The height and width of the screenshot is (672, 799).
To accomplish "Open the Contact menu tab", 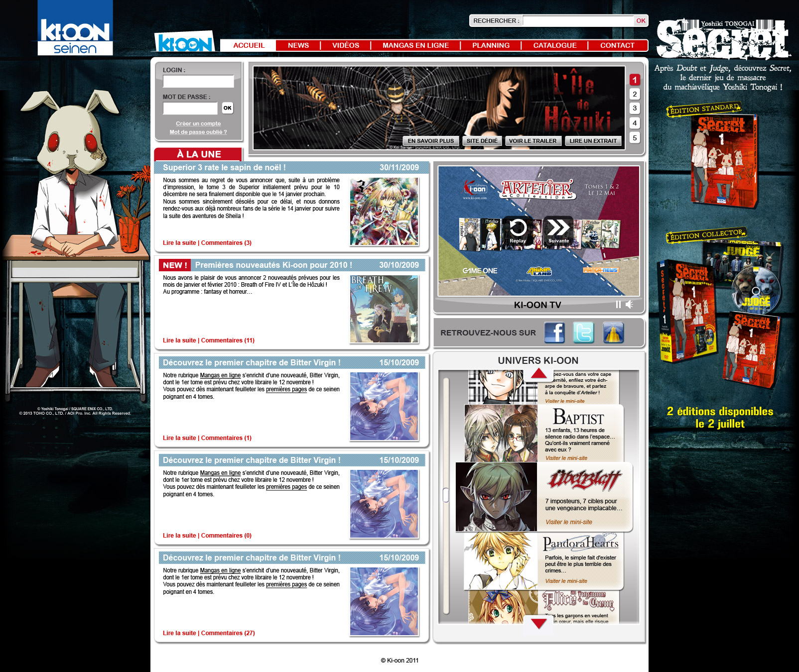I will [617, 45].
